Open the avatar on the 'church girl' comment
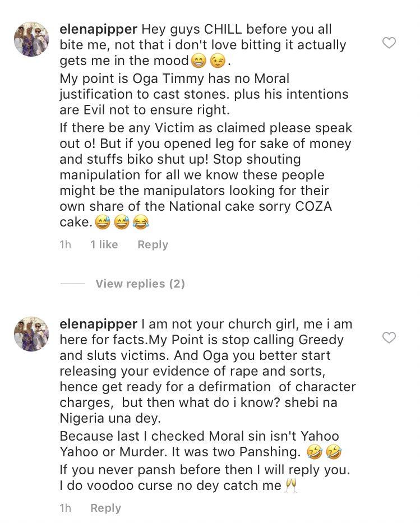Screen dimensions: 420x523 pos(31,334)
